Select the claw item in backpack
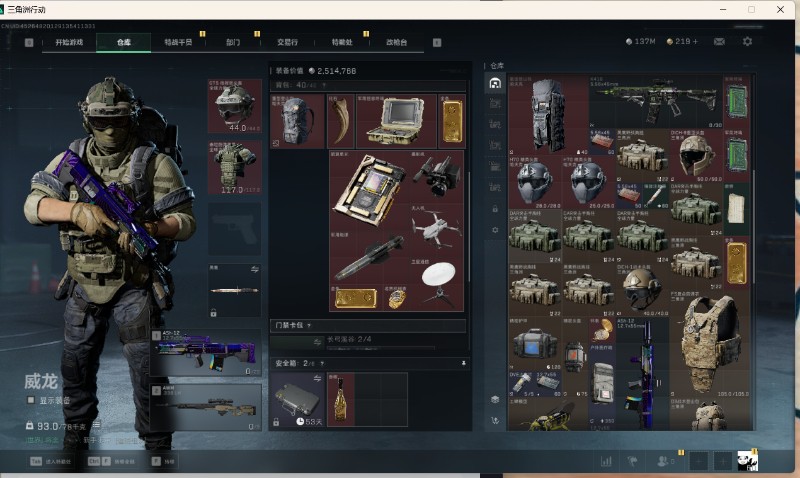 tap(340, 121)
